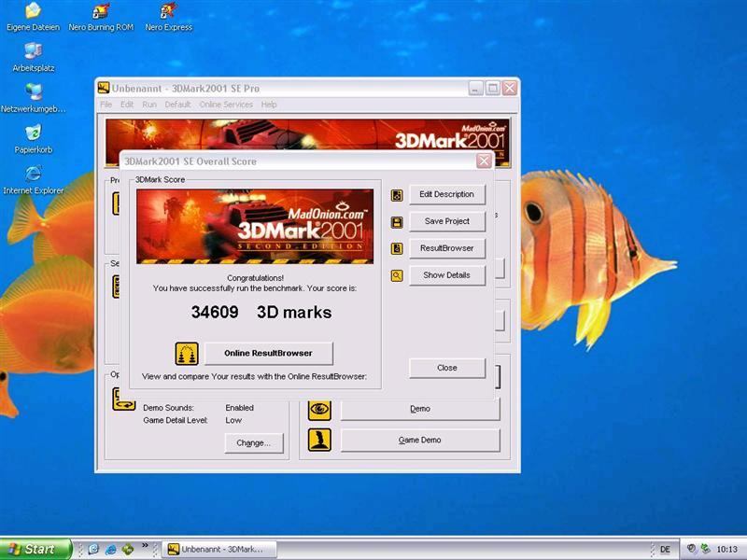
Task: Open the Online Services menu
Action: (226, 105)
